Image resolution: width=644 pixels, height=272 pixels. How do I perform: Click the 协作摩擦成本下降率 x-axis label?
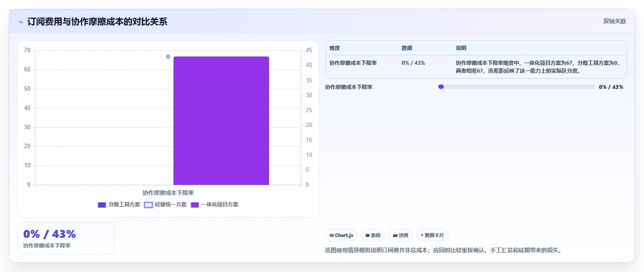click(x=168, y=193)
